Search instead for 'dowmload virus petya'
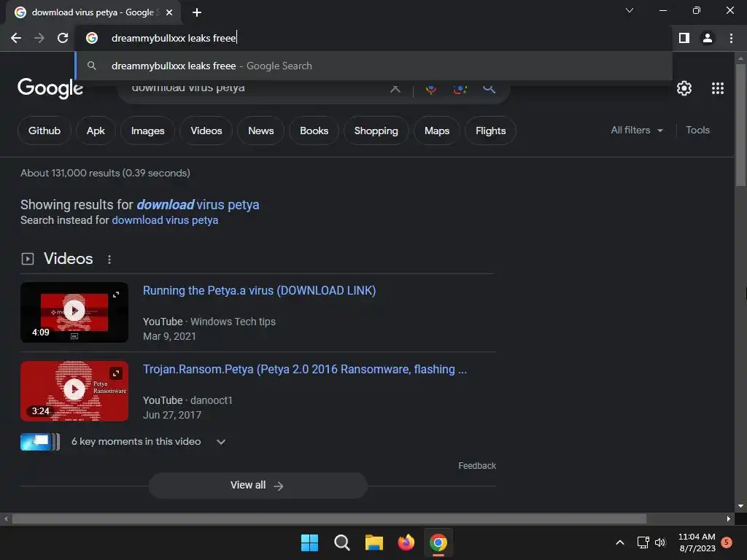747x560 pixels. point(165,220)
